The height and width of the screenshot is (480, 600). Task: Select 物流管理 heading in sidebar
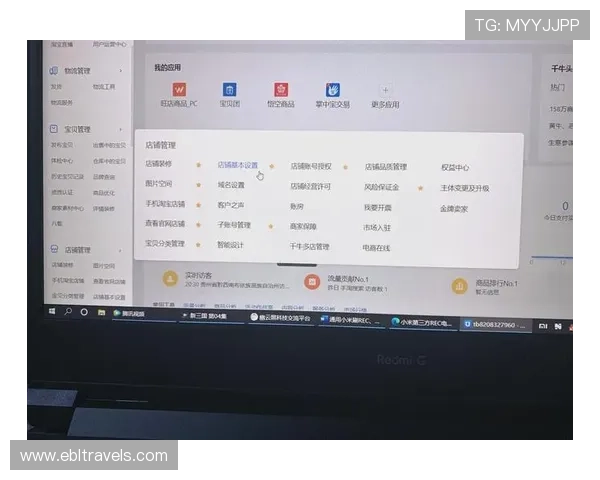click(77, 71)
